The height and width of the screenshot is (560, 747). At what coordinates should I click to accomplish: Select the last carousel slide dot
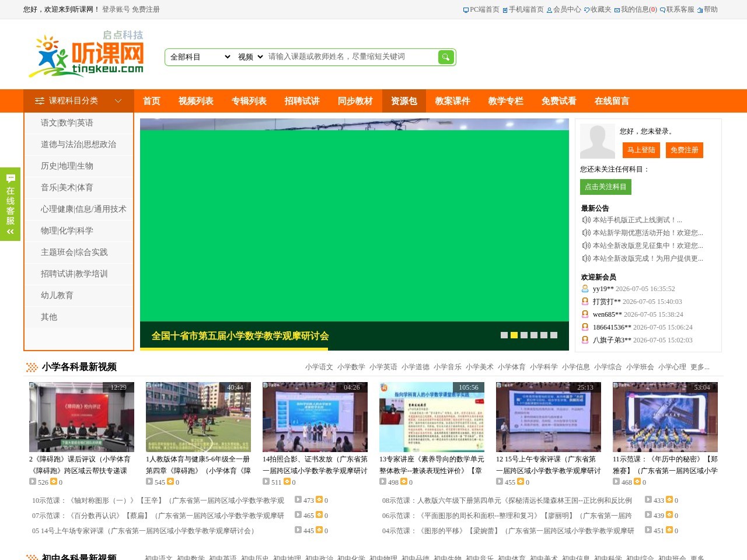click(x=554, y=335)
